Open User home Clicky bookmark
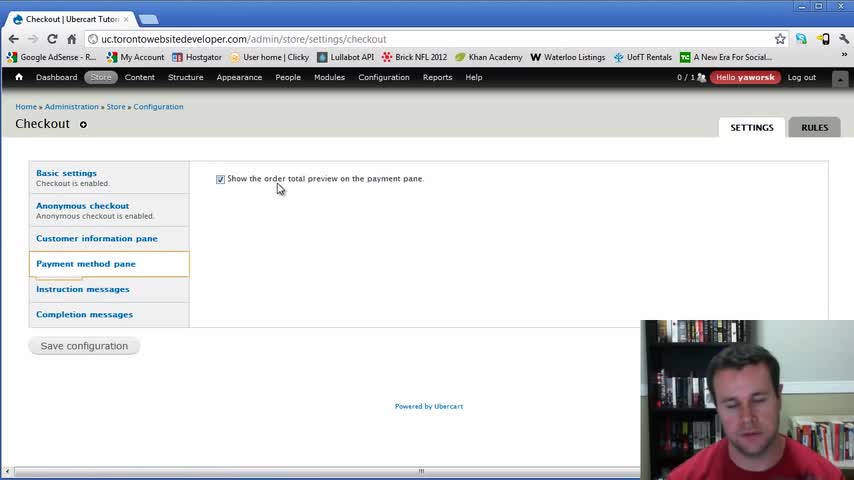 pyautogui.click(x=270, y=57)
